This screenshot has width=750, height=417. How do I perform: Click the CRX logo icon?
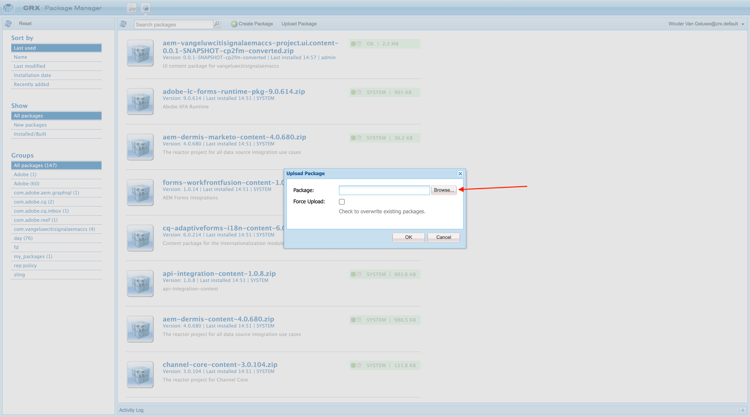click(9, 8)
